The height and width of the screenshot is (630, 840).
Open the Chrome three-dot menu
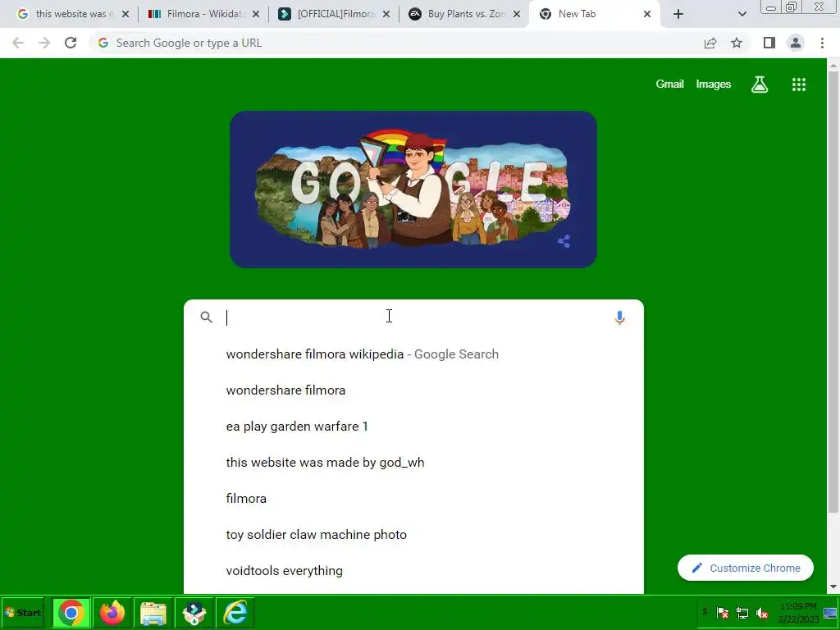822,43
